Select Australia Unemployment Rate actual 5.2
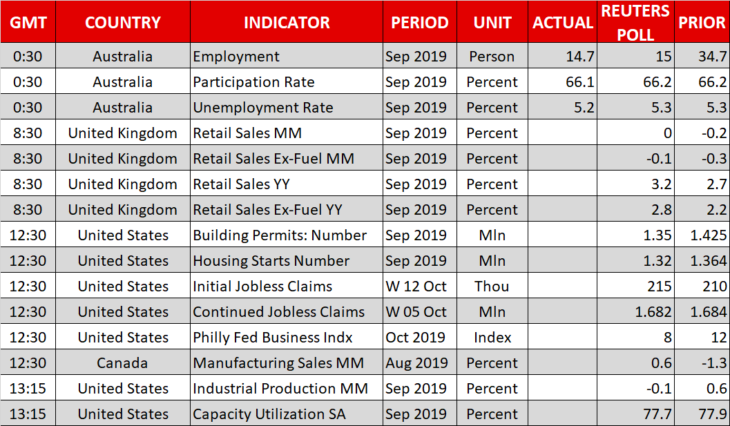 tap(562, 108)
